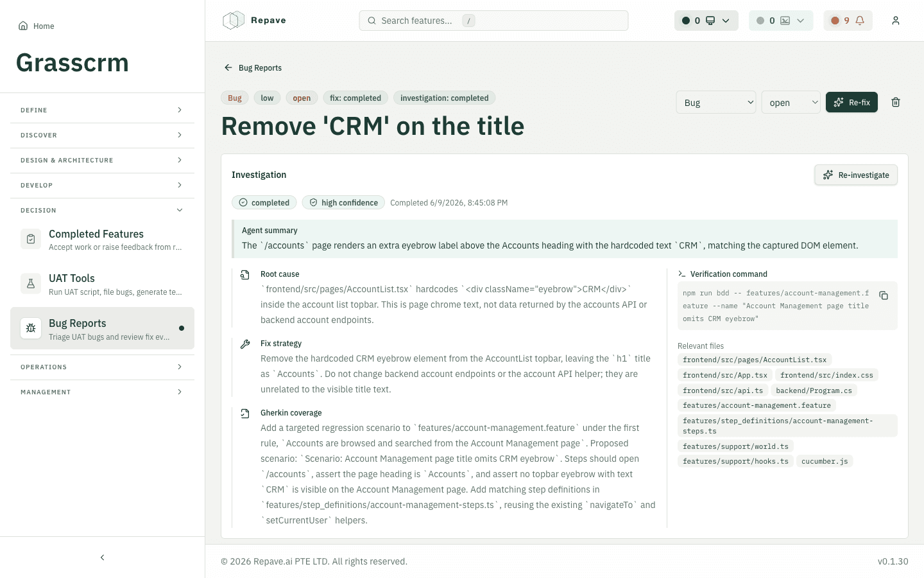Screen dimensions: 924x578
Task: Click the Fix strategy wrench icon
Action: [245, 344]
